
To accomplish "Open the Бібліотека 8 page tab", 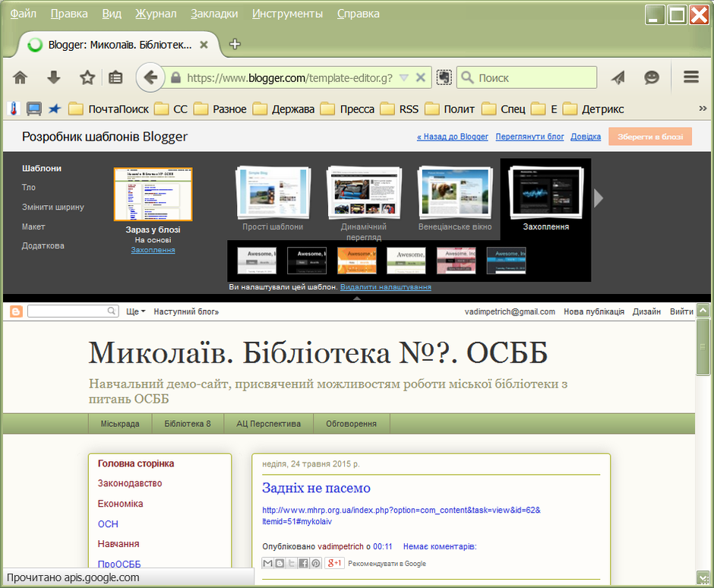I will point(188,424).
